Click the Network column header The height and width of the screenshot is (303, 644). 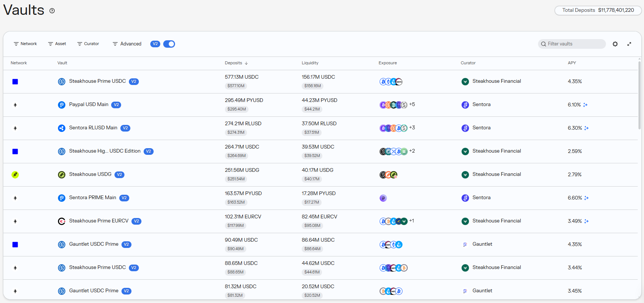pos(19,63)
